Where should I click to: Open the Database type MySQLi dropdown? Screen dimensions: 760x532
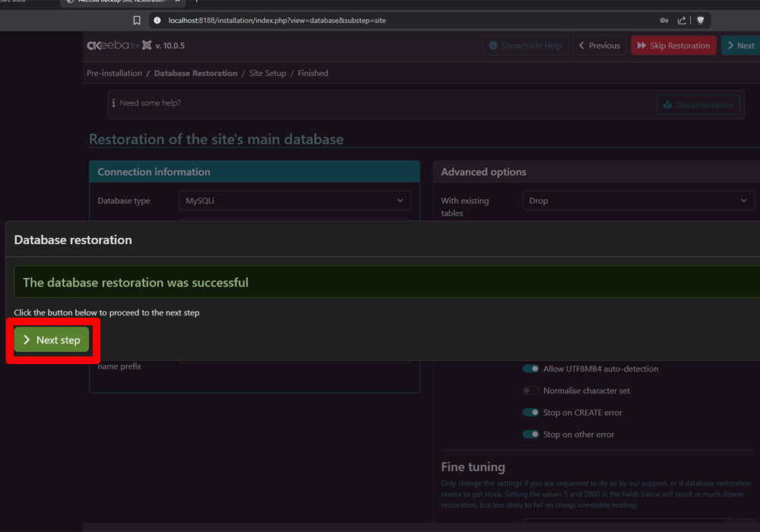tap(294, 201)
